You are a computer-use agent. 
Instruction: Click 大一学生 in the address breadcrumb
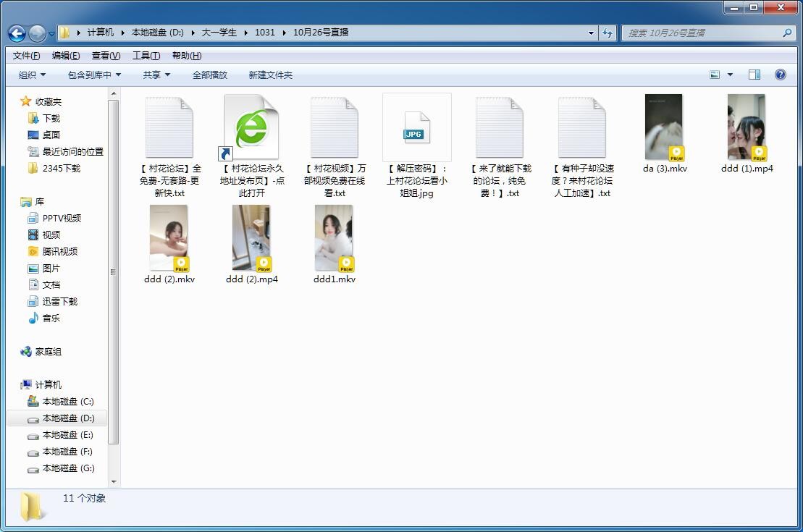[x=219, y=33]
